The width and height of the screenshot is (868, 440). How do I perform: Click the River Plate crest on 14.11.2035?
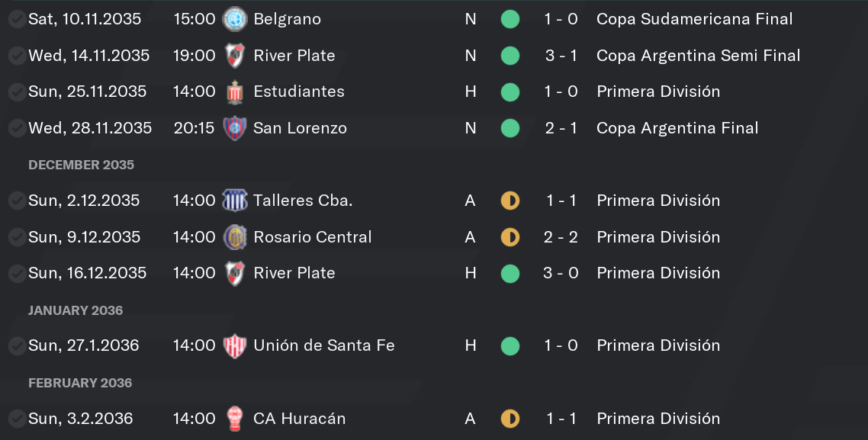(235, 56)
